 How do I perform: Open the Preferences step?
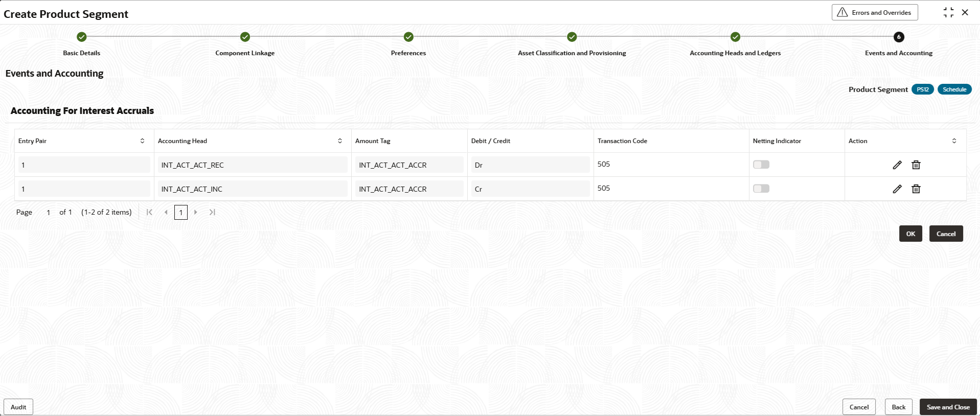click(408, 53)
